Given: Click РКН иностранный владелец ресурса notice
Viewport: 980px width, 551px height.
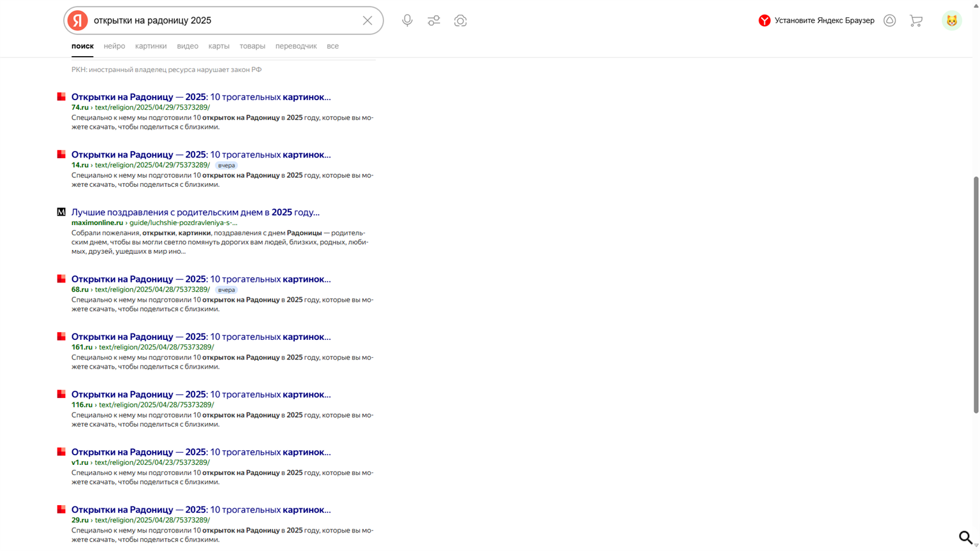Looking at the screenshot, I should coord(167,70).
